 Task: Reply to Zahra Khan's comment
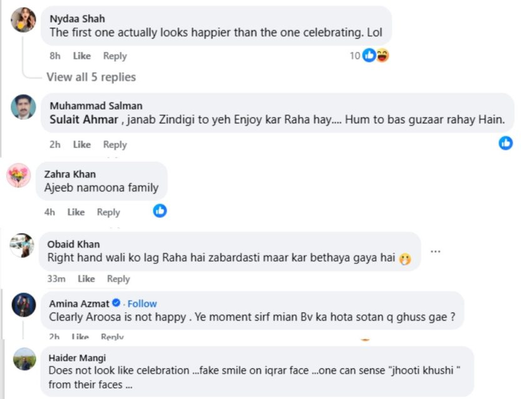tap(108, 211)
